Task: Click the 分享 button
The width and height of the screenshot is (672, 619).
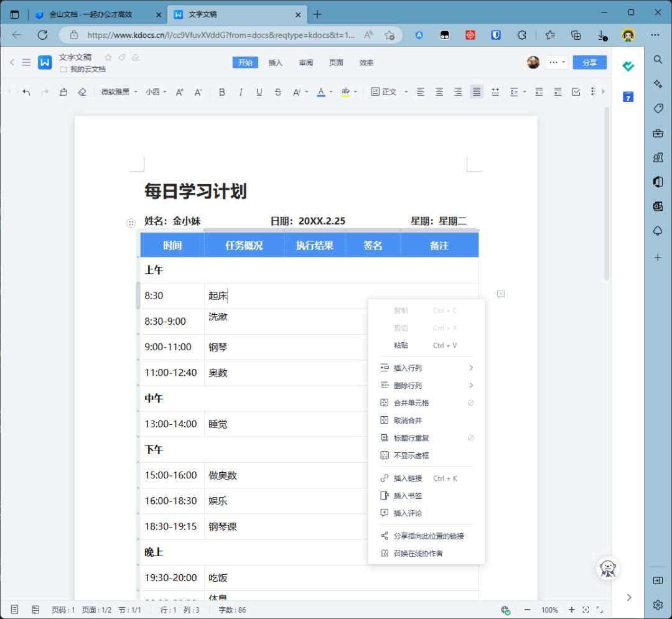Action: [x=589, y=62]
